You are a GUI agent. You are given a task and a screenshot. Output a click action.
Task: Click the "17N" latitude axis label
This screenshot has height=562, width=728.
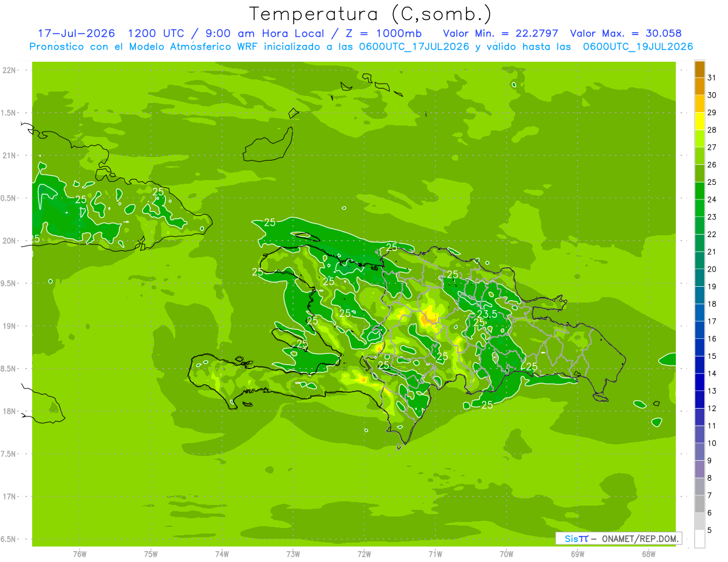tap(10, 497)
